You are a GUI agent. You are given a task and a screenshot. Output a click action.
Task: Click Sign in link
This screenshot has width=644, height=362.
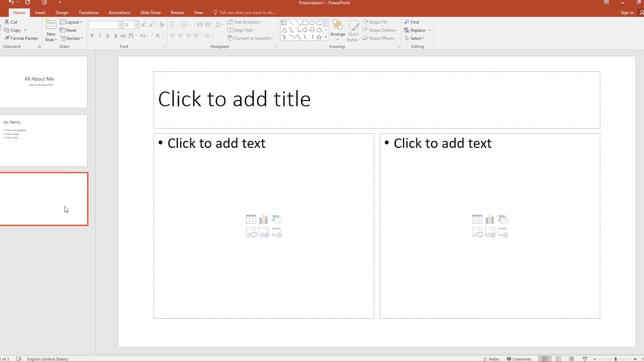point(627,13)
